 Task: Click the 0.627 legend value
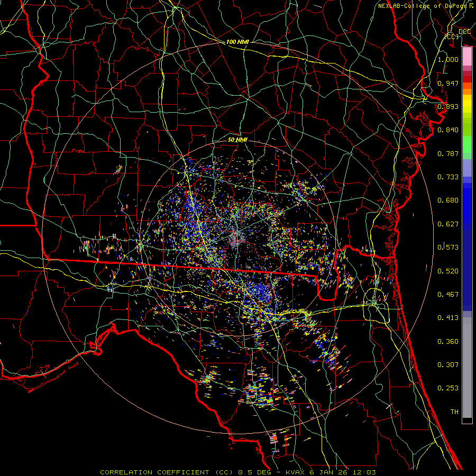tap(448, 224)
